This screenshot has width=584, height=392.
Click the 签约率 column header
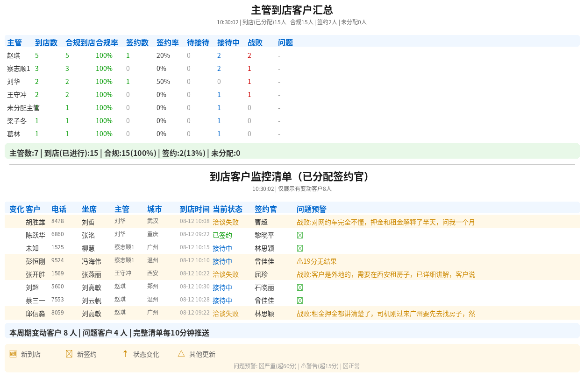pyautogui.click(x=168, y=42)
